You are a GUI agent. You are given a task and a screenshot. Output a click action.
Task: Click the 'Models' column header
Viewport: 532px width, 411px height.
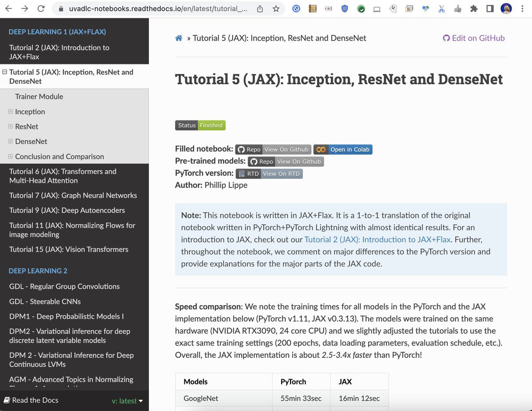pyautogui.click(x=224, y=381)
